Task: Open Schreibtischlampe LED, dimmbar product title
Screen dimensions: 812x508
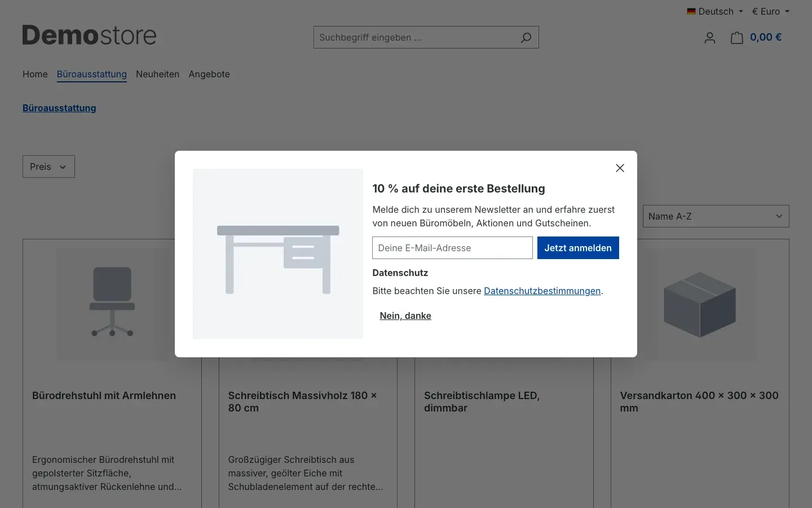Action: tap(482, 402)
